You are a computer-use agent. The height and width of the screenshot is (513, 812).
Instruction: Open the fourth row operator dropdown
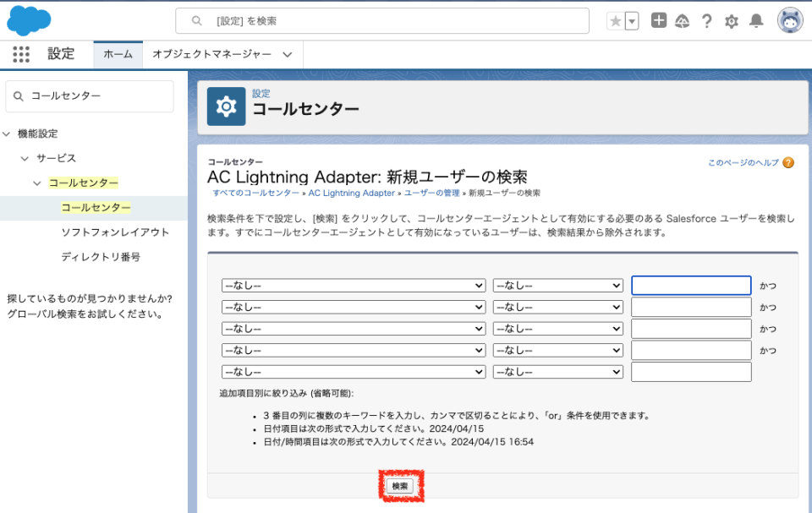pos(557,351)
